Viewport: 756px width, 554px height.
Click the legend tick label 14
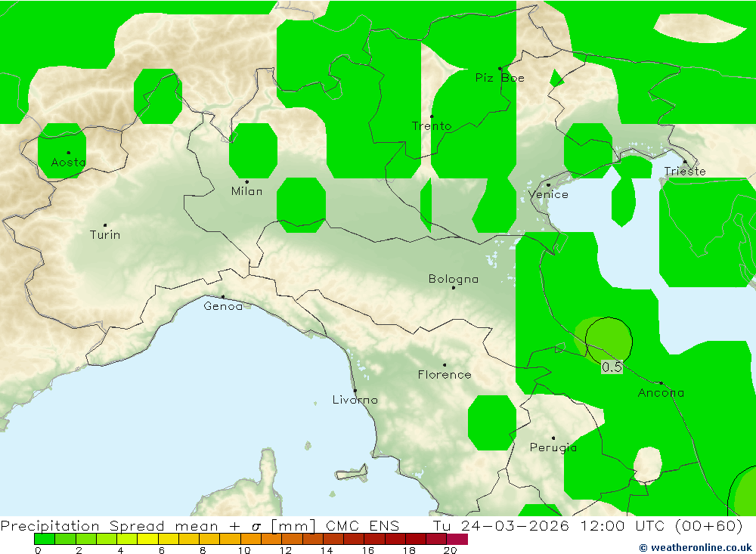pos(327,550)
